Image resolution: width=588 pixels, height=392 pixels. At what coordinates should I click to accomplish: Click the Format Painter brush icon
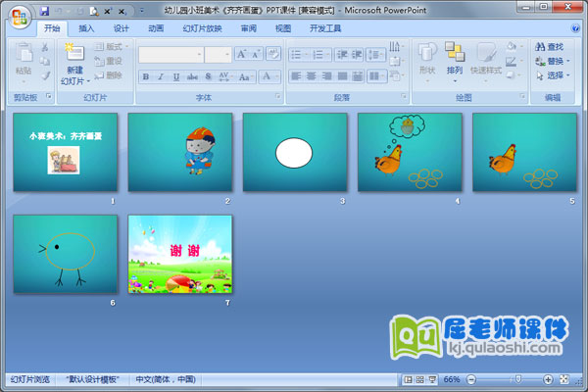pos(45,75)
